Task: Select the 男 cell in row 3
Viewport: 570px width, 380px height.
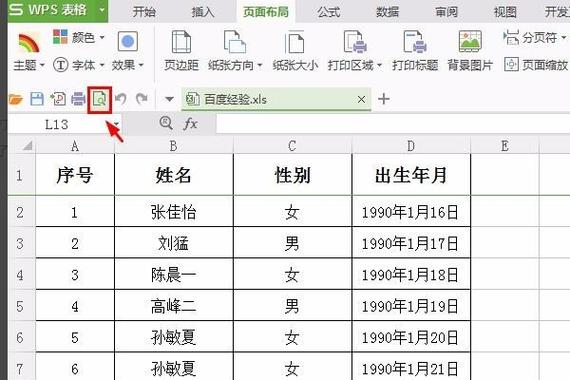Action: (x=293, y=243)
